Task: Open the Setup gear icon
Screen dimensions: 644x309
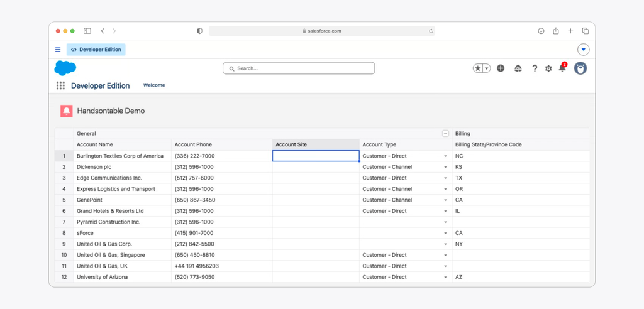Action: [548, 68]
